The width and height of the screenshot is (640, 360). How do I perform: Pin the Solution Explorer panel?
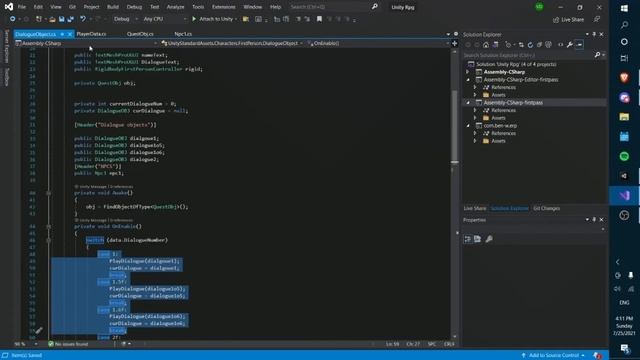pos(594,34)
